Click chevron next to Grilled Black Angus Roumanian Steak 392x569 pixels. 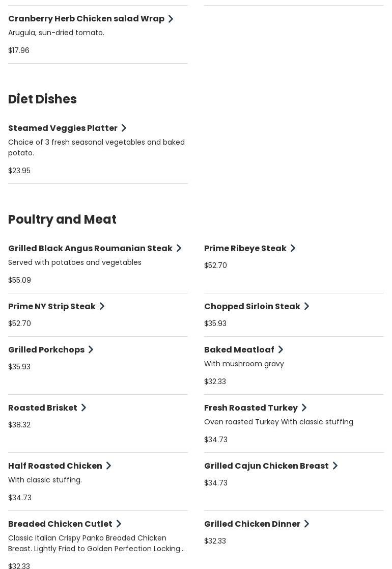179,249
